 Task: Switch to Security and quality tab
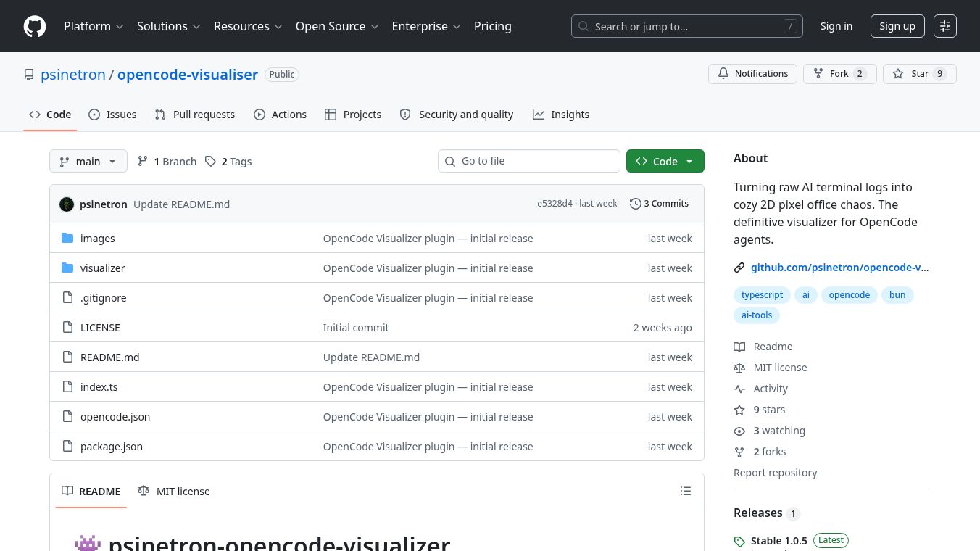coord(457,115)
